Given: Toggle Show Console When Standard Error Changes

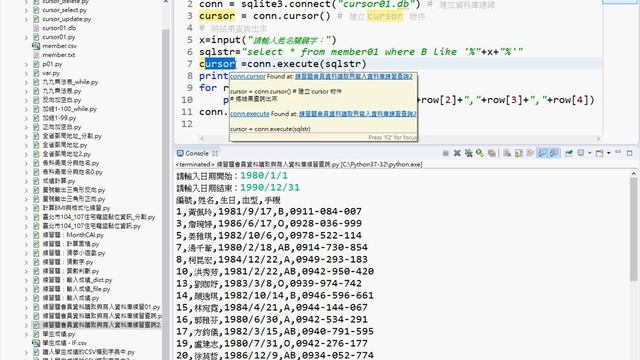Looking at the screenshot, I should (x=554, y=153).
